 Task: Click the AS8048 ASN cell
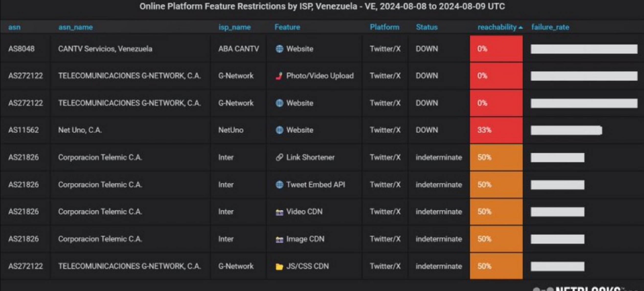click(21, 49)
